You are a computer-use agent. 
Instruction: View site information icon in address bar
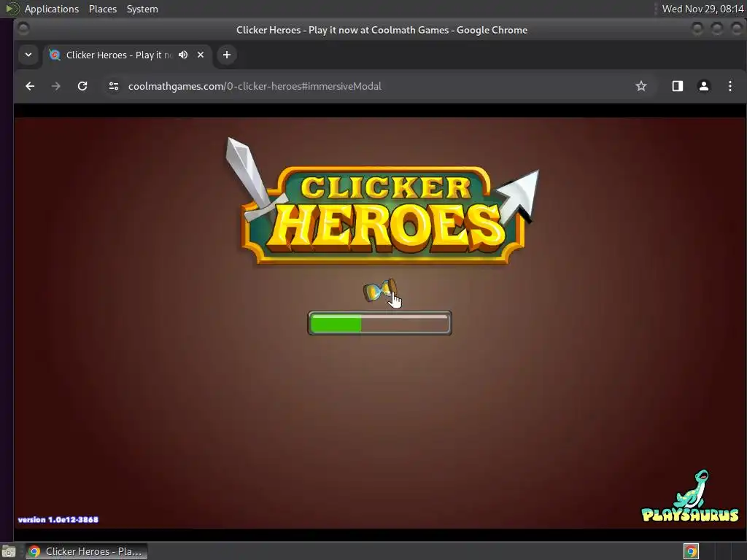(113, 86)
